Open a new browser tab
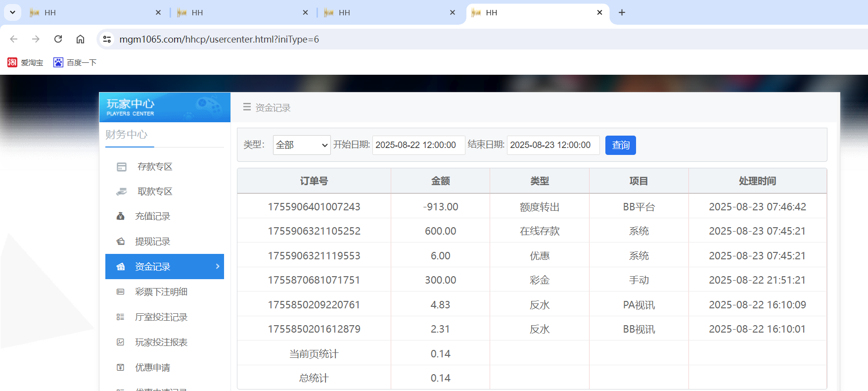The width and height of the screenshot is (868, 391). click(x=622, y=12)
